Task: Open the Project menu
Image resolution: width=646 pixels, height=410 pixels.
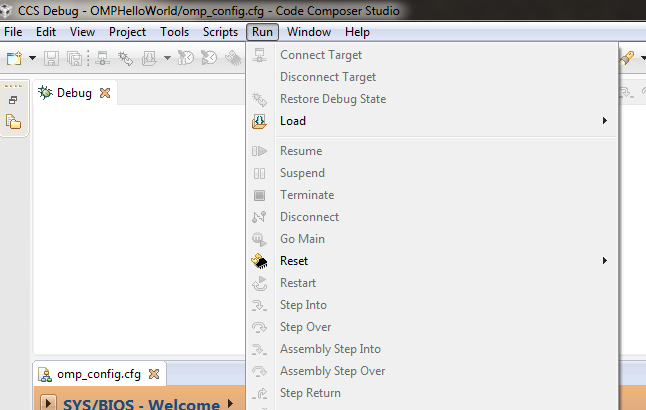Action: pyautogui.click(x=127, y=32)
